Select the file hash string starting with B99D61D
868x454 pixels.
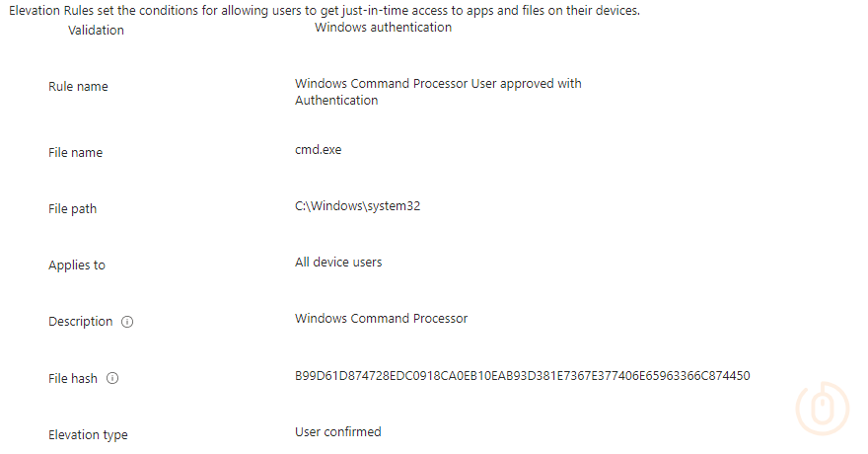pos(522,376)
